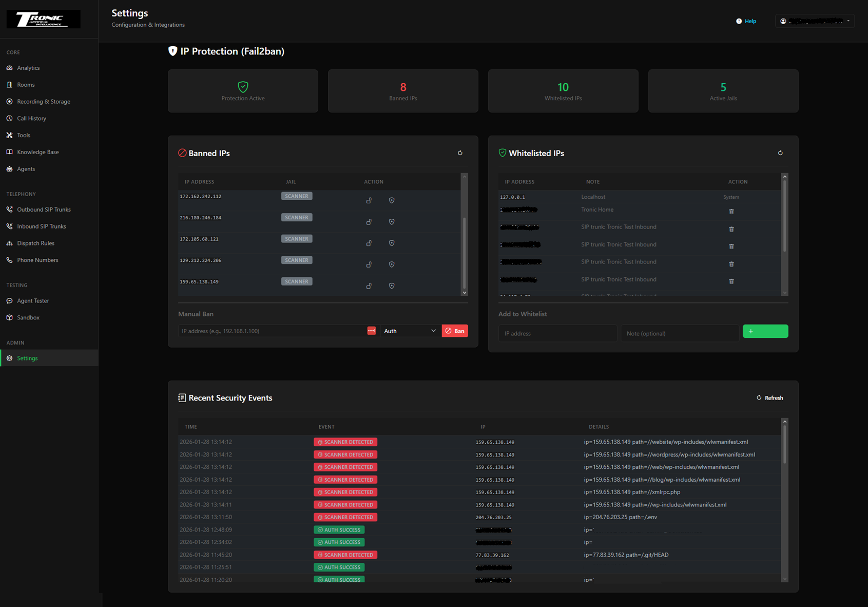The height and width of the screenshot is (607, 868).
Task: Click the shield icon in the 129.212.224.206 row
Action: (392, 264)
